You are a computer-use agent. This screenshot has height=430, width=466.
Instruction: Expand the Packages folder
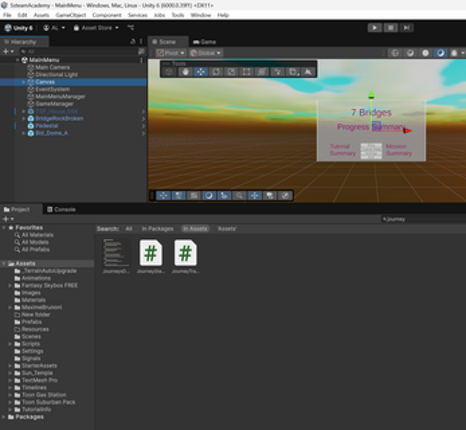4,417
